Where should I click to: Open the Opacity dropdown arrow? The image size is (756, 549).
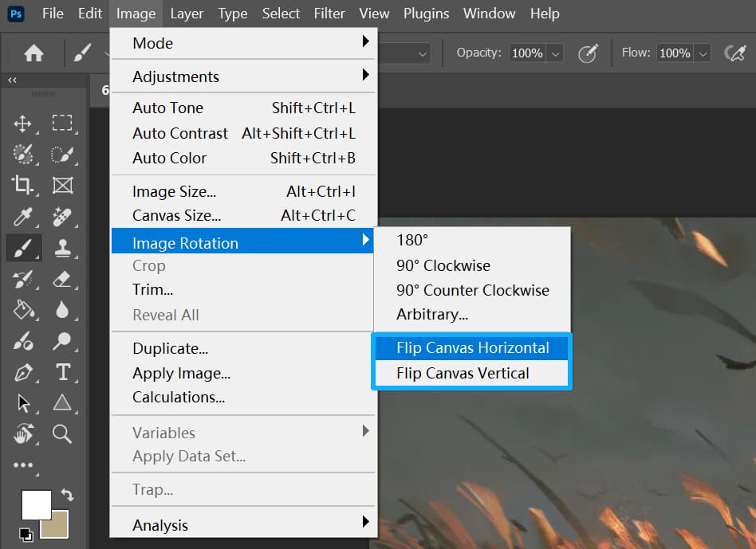556,53
